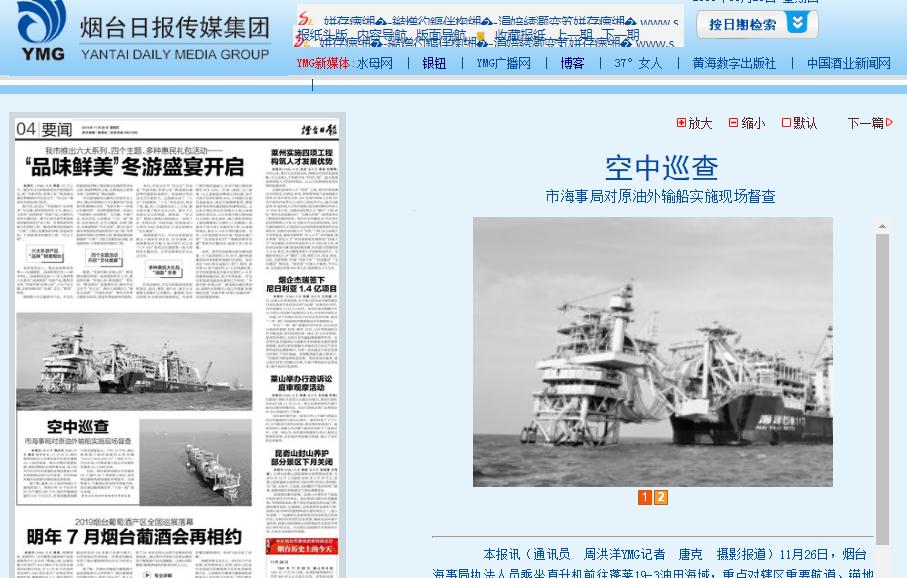The height and width of the screenshot is (578, 907).
Task: Click the red minus 缩小 zoom-out icon
Action: [733, 123]
